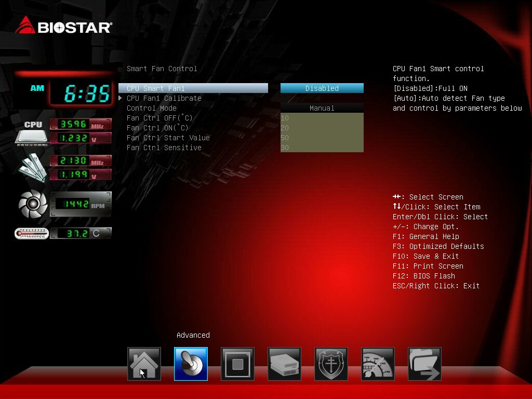Open the Main home icon tab
532x399 pixels.
point(144,364)
